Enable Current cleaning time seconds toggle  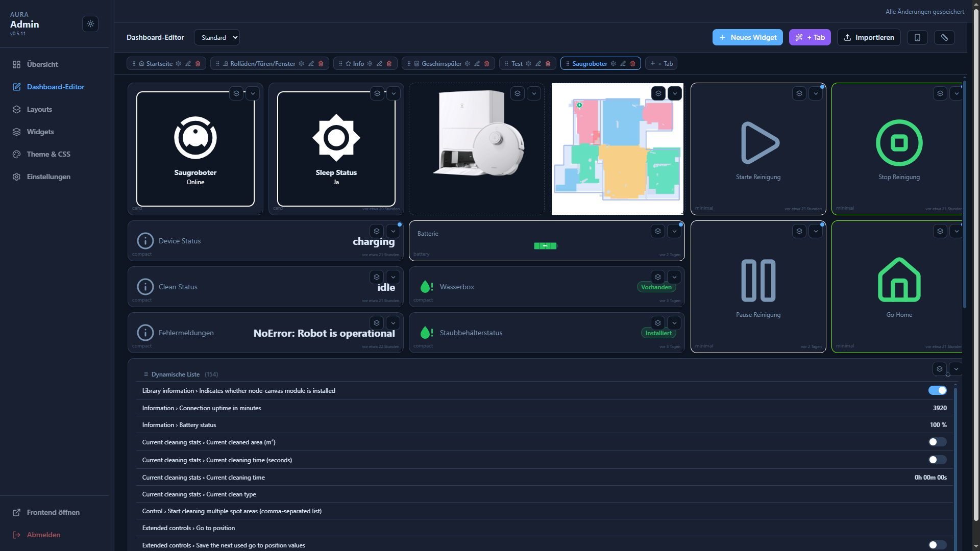click(x=938, y=460)
